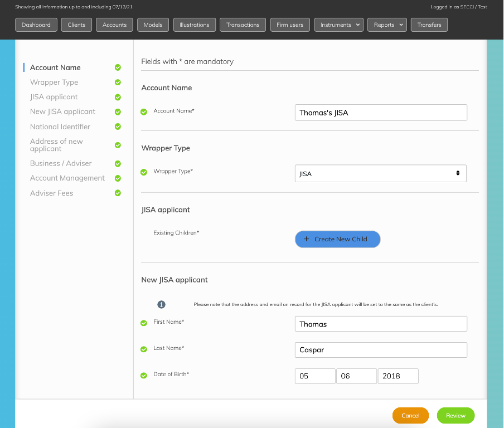Go to the Dashboard section
The height and width of the screenshot is (428, 504).
36,25
